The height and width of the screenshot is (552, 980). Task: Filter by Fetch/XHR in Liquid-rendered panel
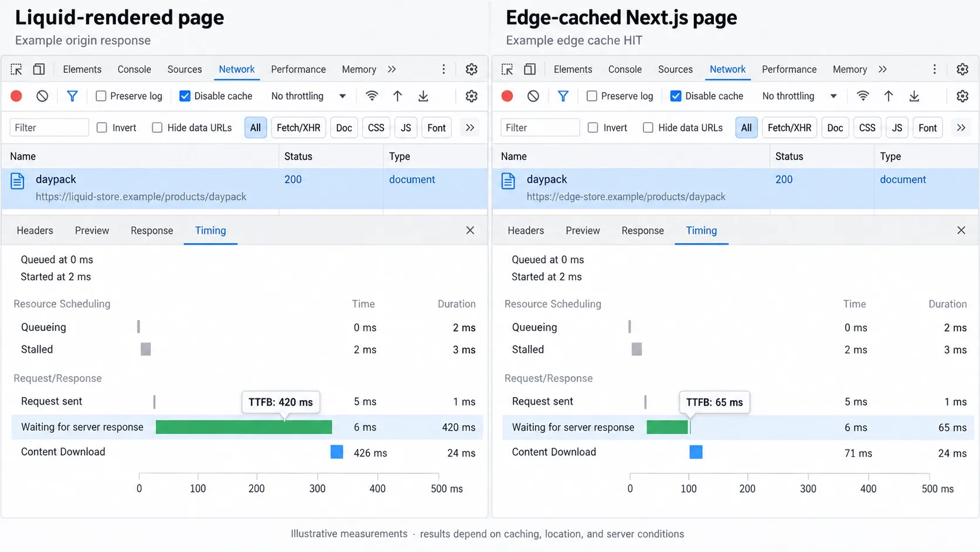pos(298,127)
